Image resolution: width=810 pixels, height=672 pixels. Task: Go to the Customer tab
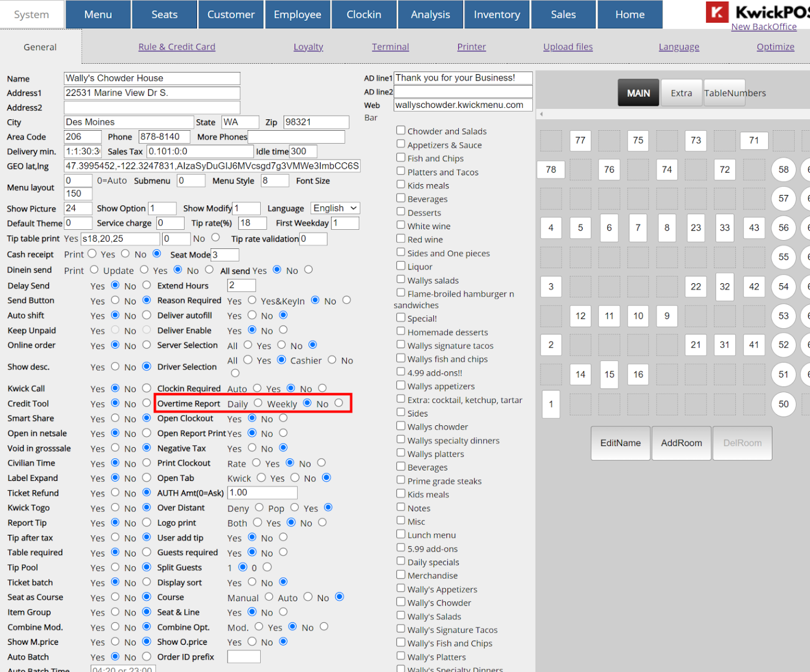pyautogui.click(x=231, y=14)
